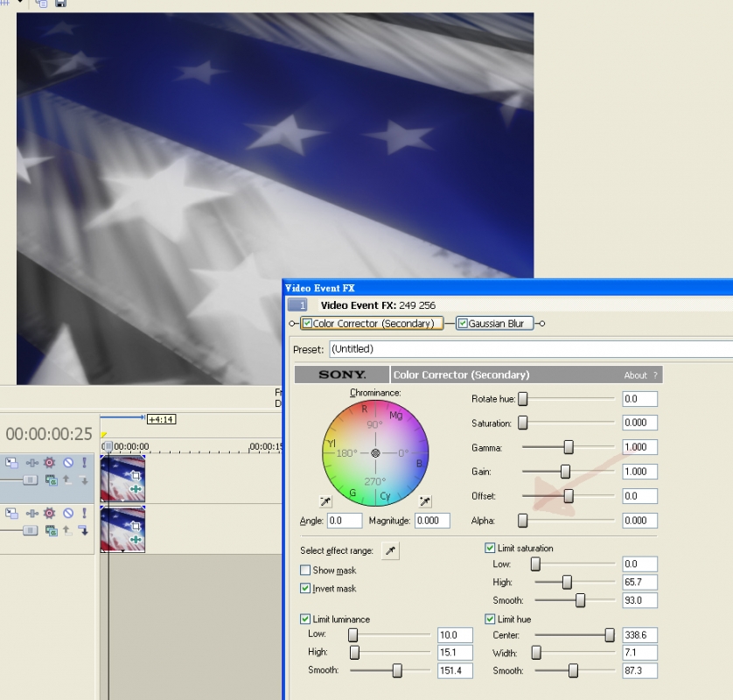The width and height of the screenshot is (733, 700).
Task: Click the plug-in chain icon numbered 1
Action: click(297, 305)
